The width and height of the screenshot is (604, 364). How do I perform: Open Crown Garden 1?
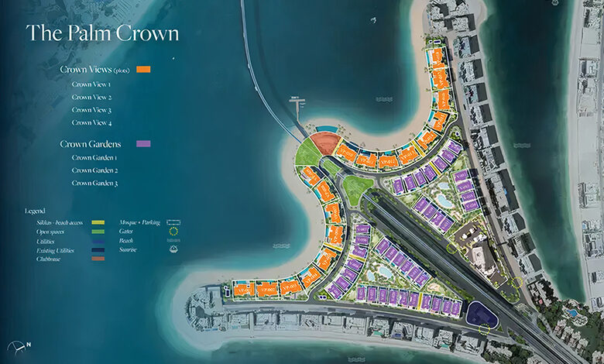(x=94, y=158)
